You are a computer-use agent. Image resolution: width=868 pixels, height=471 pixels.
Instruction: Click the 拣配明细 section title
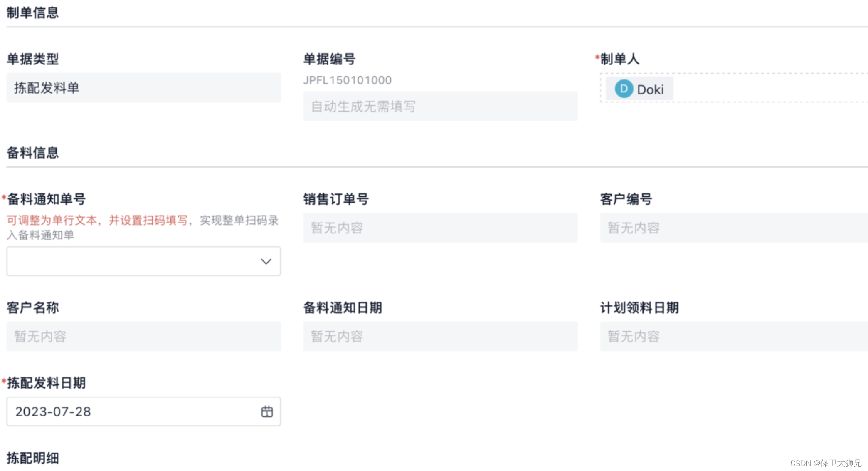(33, 458)
